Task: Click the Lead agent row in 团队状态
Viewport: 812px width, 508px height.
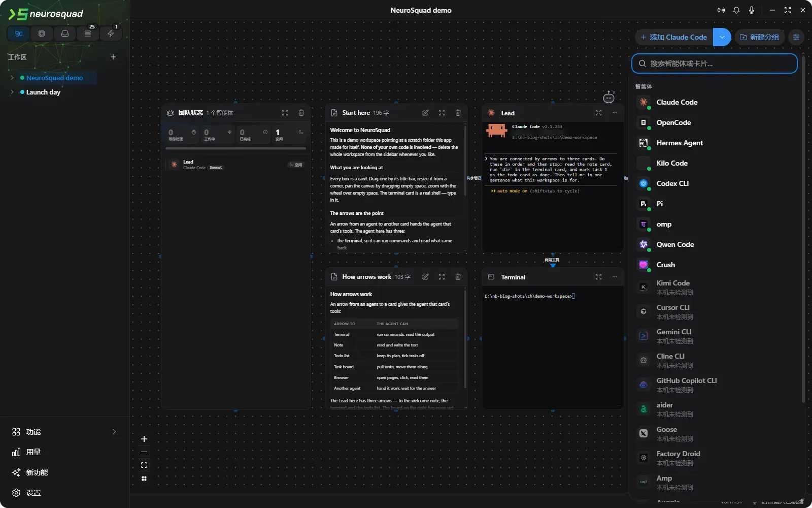Action: pyautogui.click(x=235, y=165)
